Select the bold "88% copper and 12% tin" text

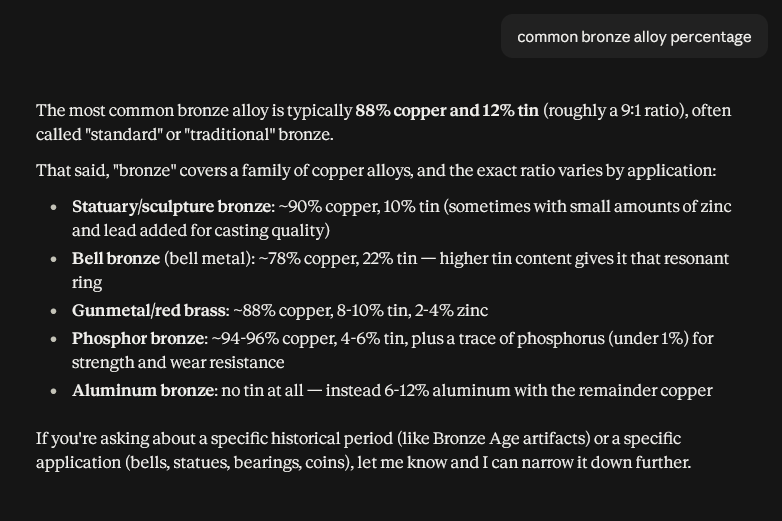(x=447, y=110)
